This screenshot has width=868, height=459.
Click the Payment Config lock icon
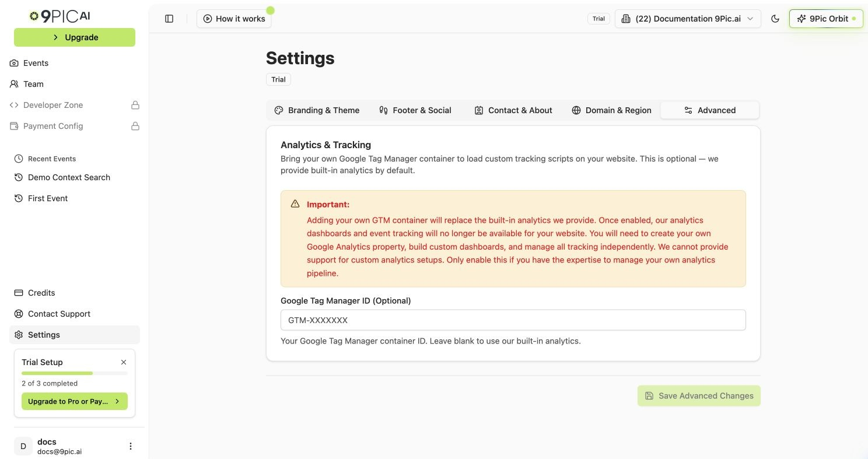coord(135,126)
